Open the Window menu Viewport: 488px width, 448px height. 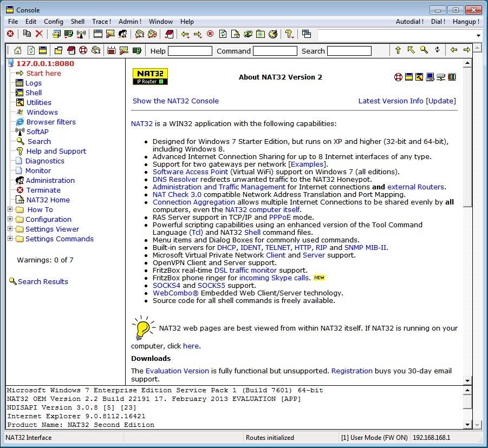[x=161, y=22]
